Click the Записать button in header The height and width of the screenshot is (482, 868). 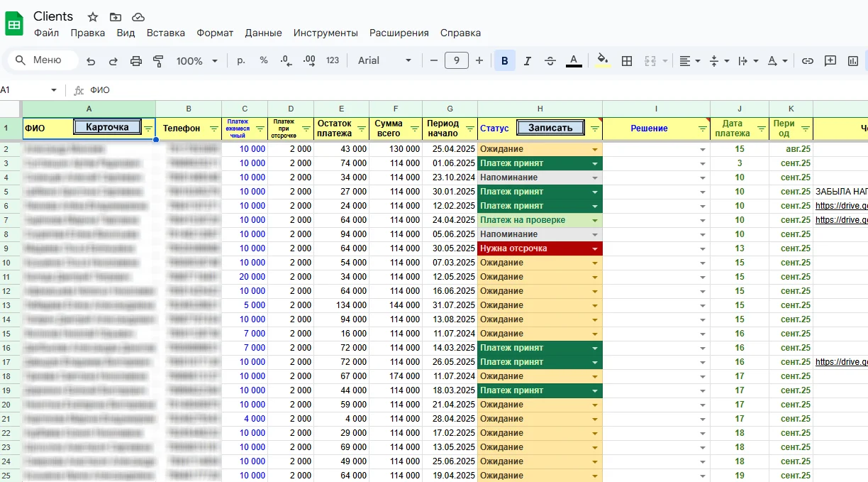point(550,128)
